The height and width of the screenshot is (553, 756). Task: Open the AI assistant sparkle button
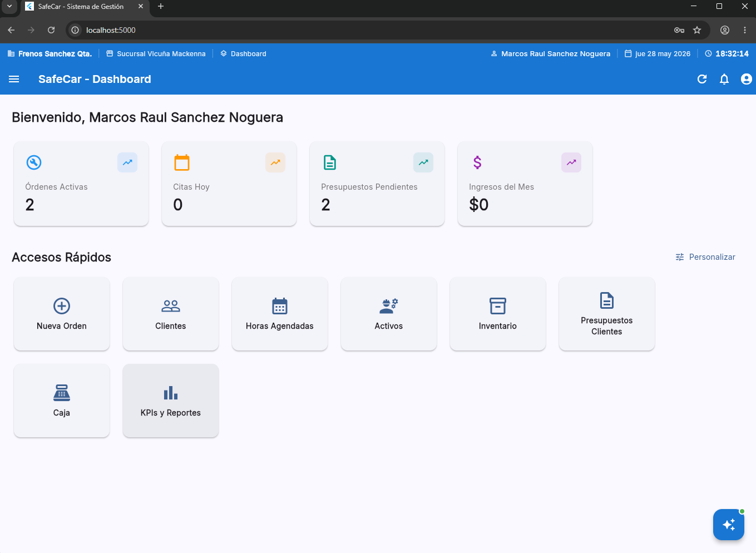[729, 525]
